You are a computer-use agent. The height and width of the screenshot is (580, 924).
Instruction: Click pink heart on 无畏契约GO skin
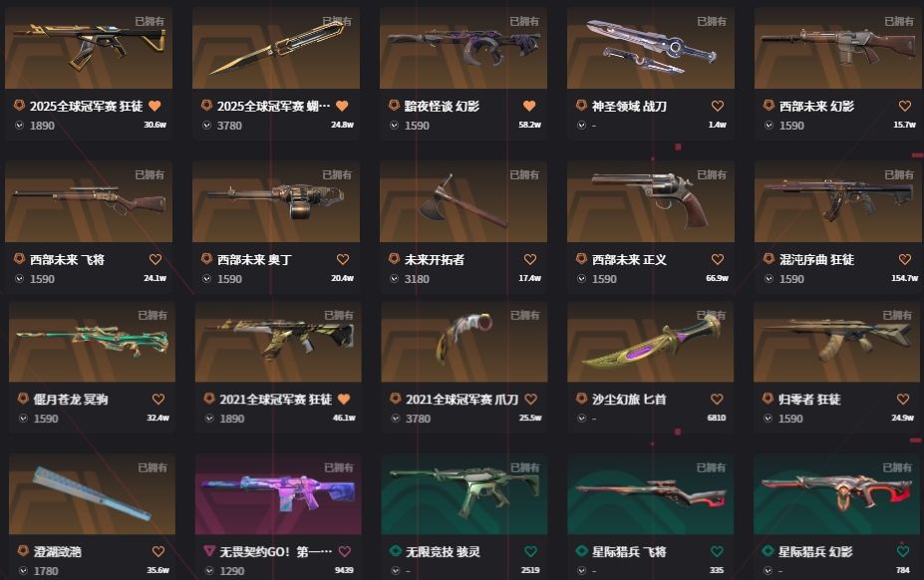pos(344,552)
